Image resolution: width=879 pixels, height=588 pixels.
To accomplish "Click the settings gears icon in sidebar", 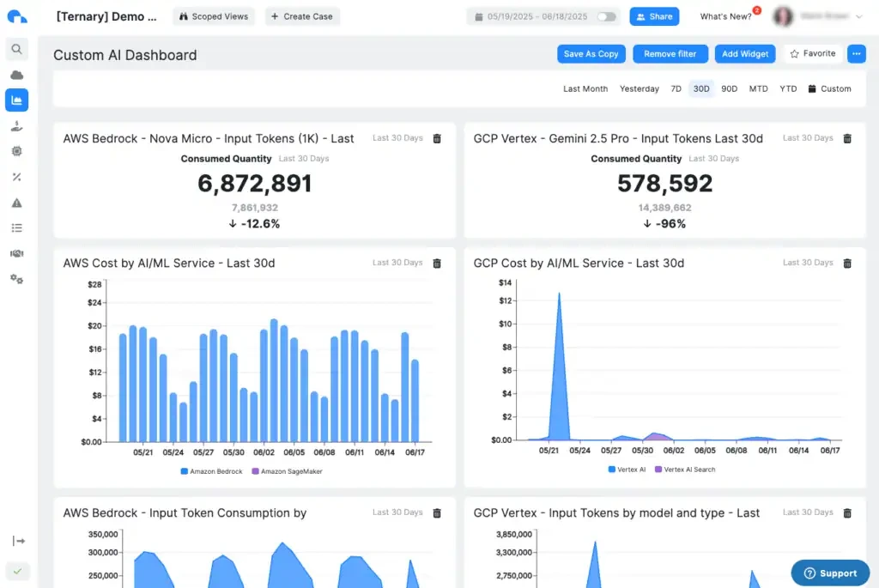I will point(17,279).
